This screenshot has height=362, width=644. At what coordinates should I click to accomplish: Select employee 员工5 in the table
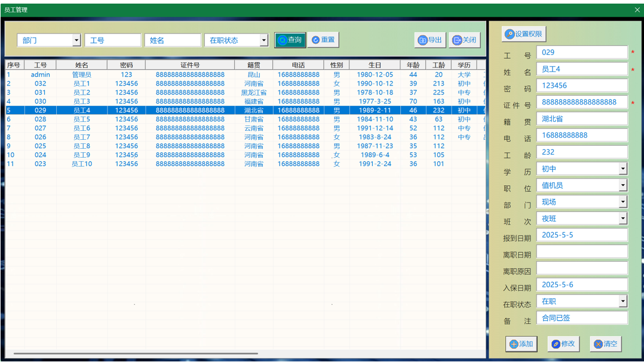(245, 119)
